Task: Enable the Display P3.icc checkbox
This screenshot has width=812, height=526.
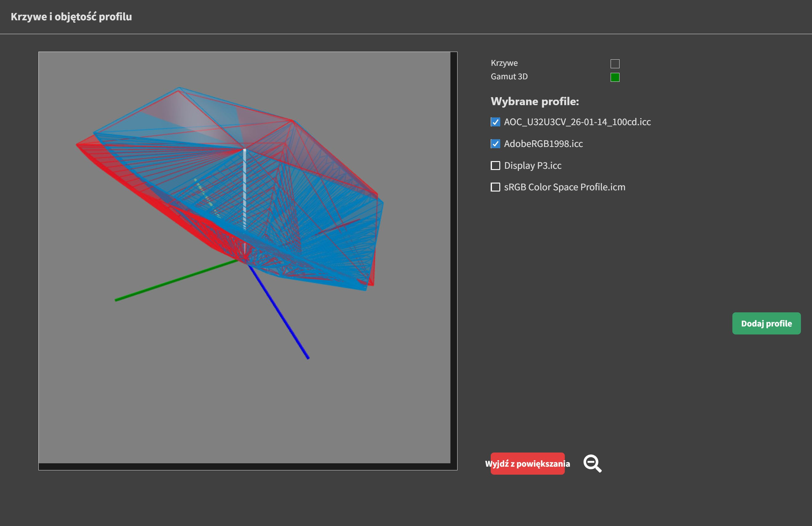Action: pyautogui.click(x=495, y=166)
